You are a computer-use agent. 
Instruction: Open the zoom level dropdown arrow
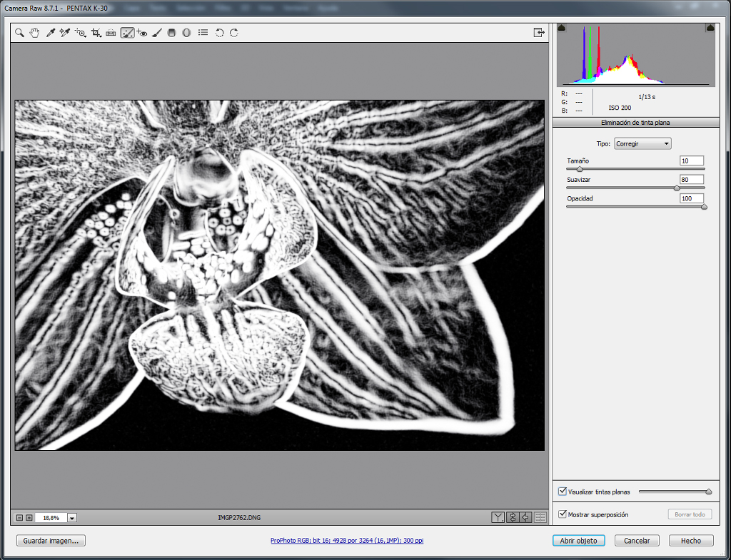(72, 518)
